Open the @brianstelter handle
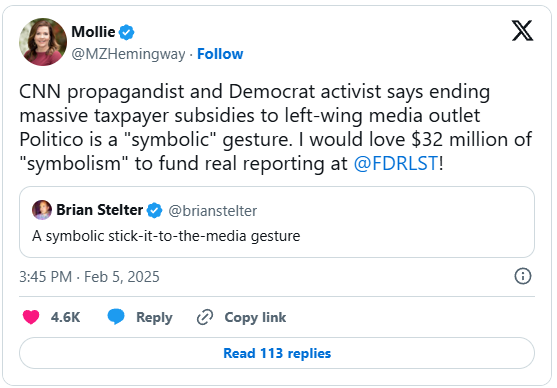 [212, 211]
